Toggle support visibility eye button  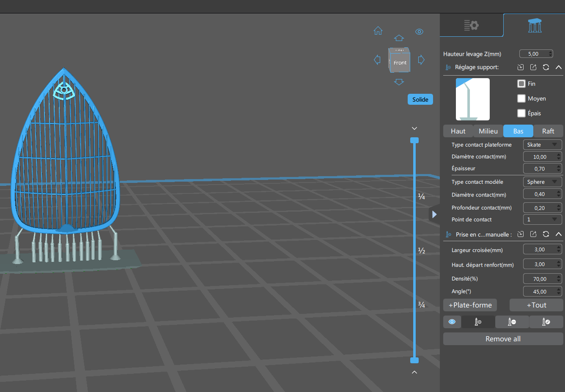coord(452,322)
